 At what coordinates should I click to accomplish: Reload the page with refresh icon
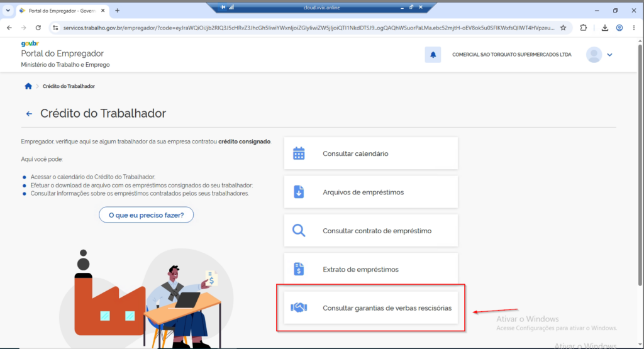click(x=38, y=28)
